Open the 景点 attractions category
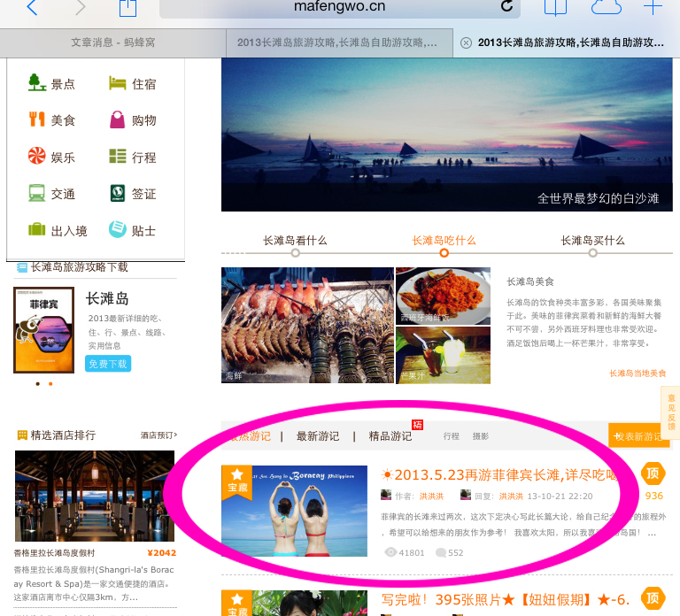This screenshot has height=616, width=680. pos(51,84)
